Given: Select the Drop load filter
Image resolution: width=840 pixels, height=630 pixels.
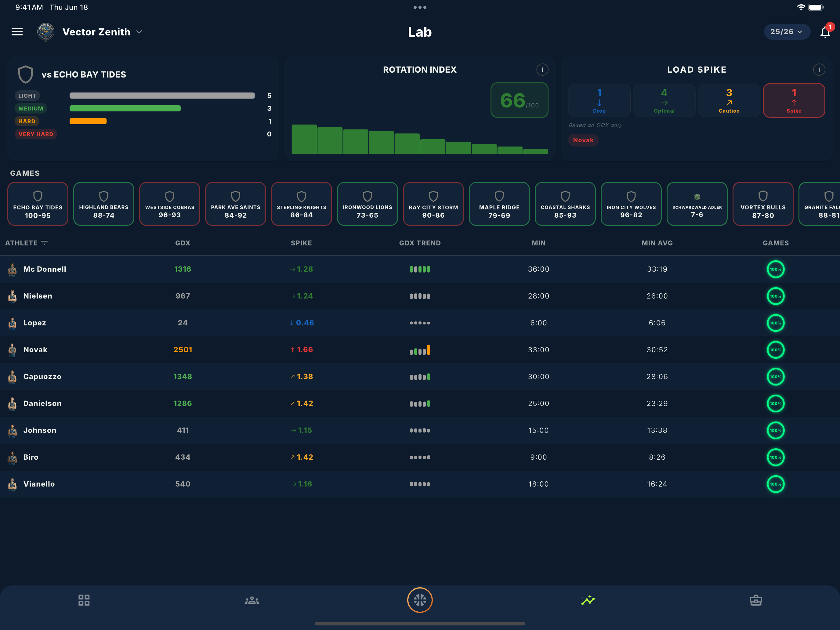Looking at the screenshot, I should [599, 100].
